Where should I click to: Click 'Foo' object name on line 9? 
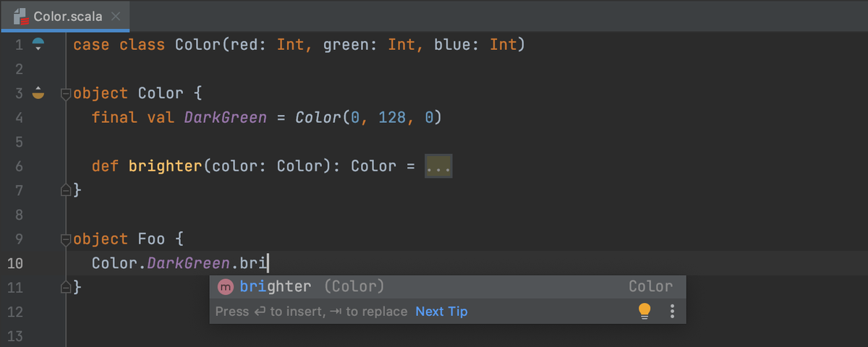pyautogui.click(x=152, y=239)
